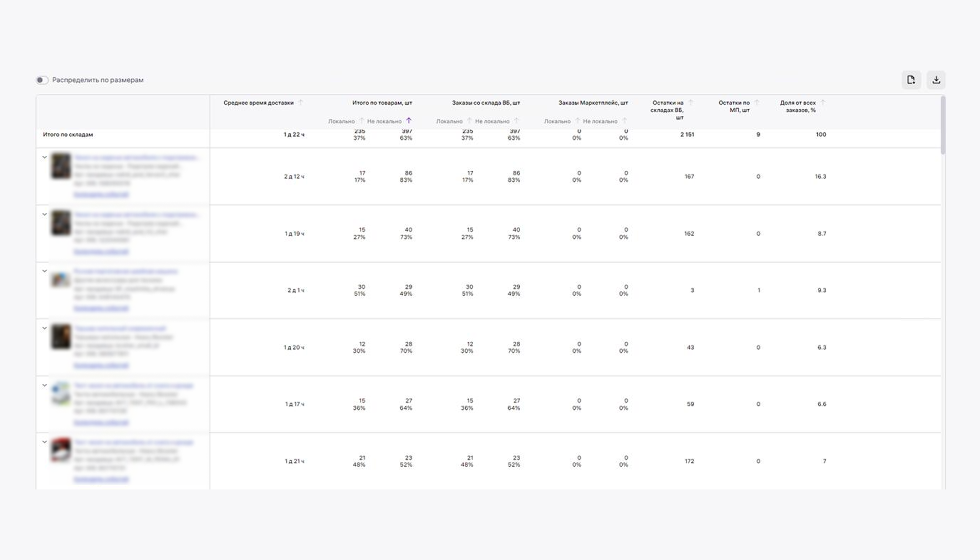
Task: Expand product row with 2 д 1 ч delivery
Action: coord(45,271)
